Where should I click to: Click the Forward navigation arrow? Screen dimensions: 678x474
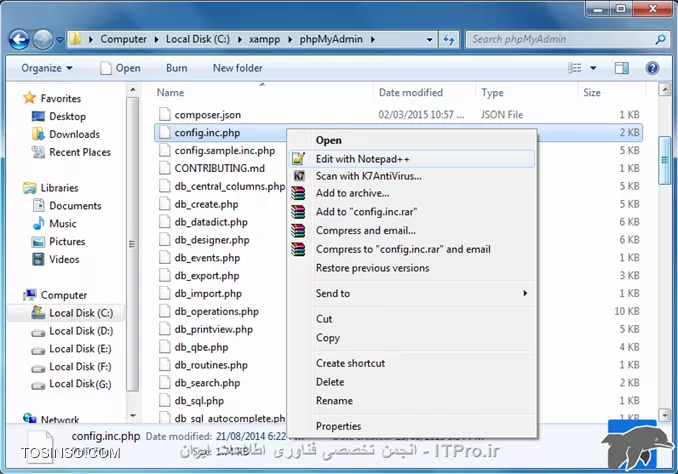[43, 40]
